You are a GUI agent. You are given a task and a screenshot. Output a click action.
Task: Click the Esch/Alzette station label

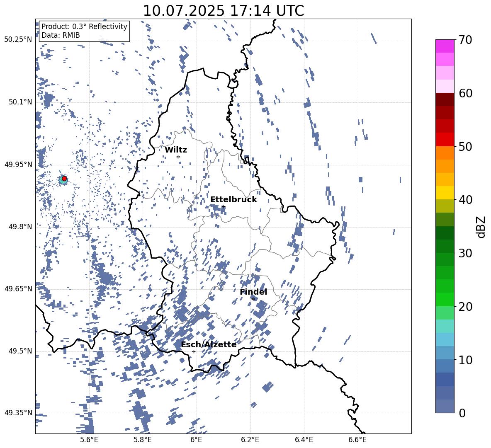click(x=209, y=344)
